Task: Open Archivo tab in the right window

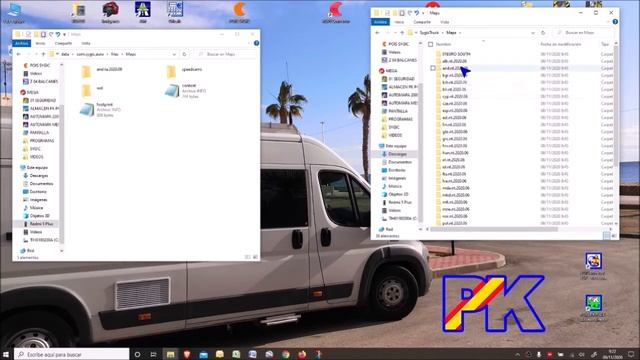Action: (x=380, y=22)
